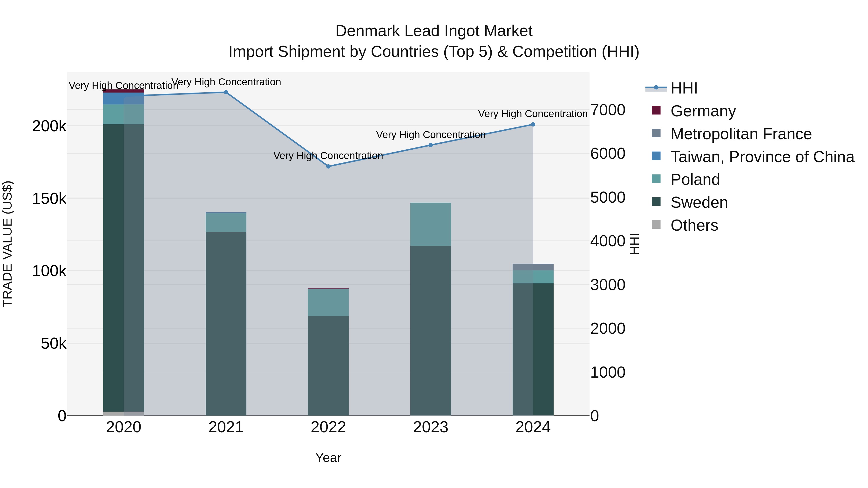The height and width of the screenshot is (488, 868).
Task: Click the Import Shipment by Countries subtitle
Action: click(434, 52)
